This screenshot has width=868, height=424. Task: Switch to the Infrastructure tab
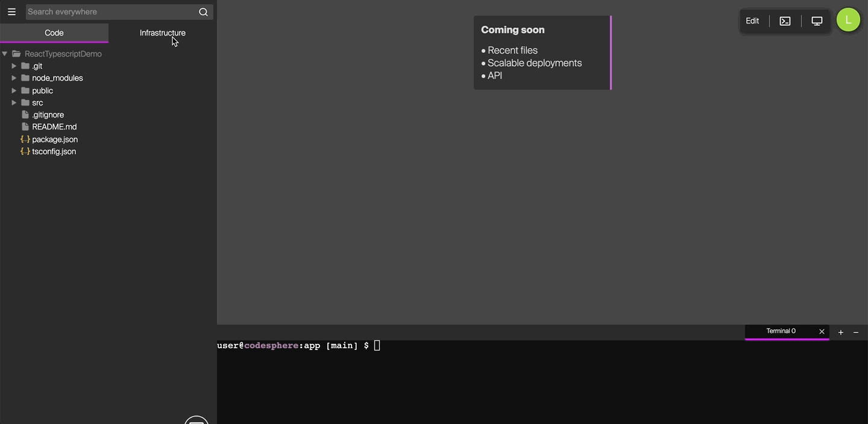tap(162, 33)
